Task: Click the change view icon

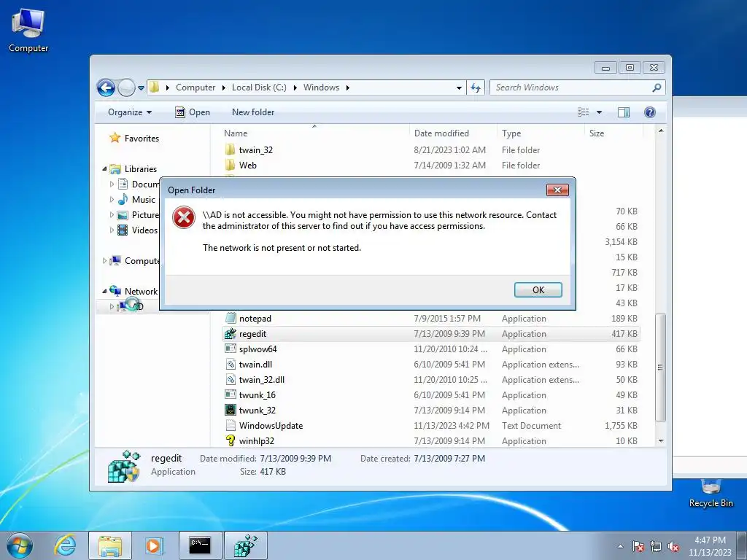Action: pos(583,112)
